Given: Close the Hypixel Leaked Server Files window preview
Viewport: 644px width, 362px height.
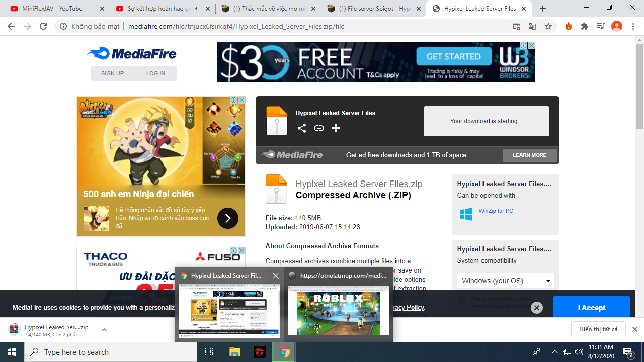Looking at the screenshot, I should 276,276.
